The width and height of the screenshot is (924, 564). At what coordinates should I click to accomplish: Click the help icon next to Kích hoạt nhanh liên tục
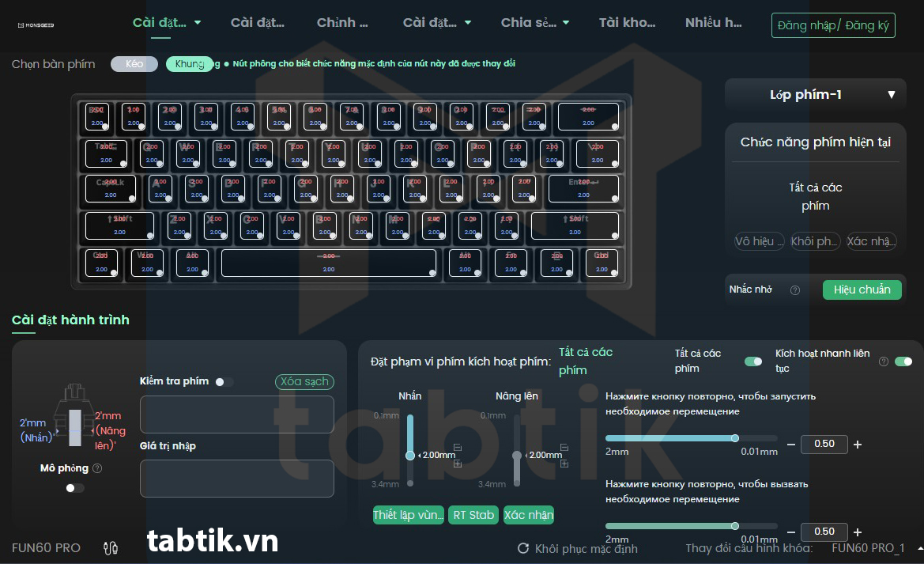click(884, 361)
